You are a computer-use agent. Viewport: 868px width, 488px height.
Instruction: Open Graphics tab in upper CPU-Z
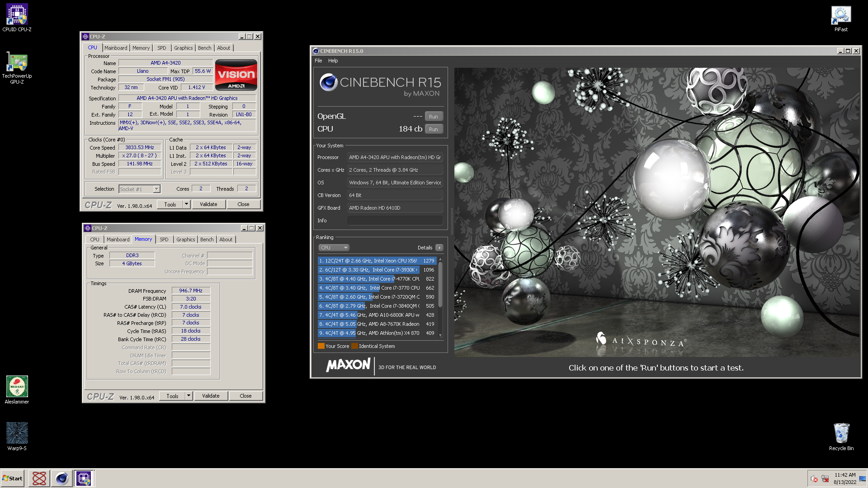click(x=183, y=48)
